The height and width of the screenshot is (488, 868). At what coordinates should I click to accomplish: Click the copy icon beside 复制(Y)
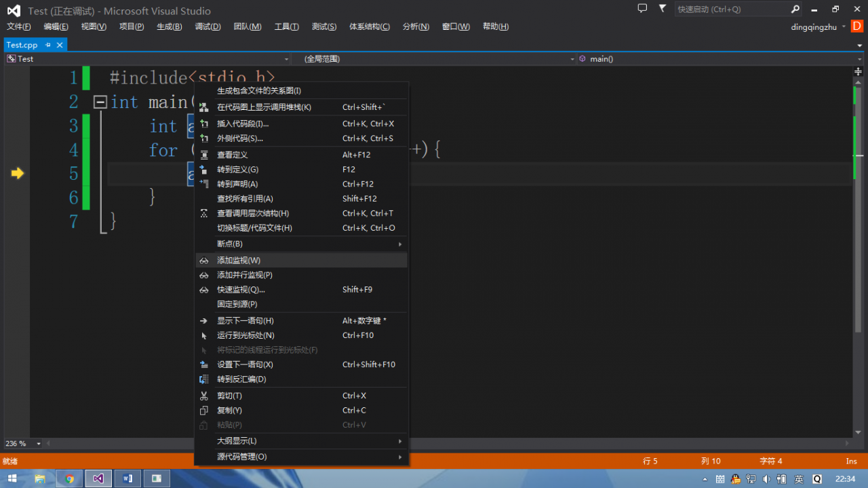click(203, 411)
